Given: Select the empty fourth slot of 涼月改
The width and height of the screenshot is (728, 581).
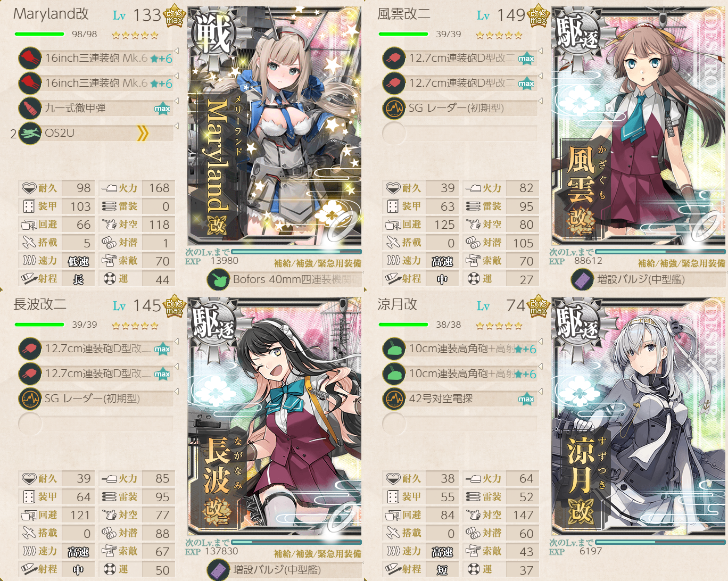Looking at the screenshot, I should [460, 424].
